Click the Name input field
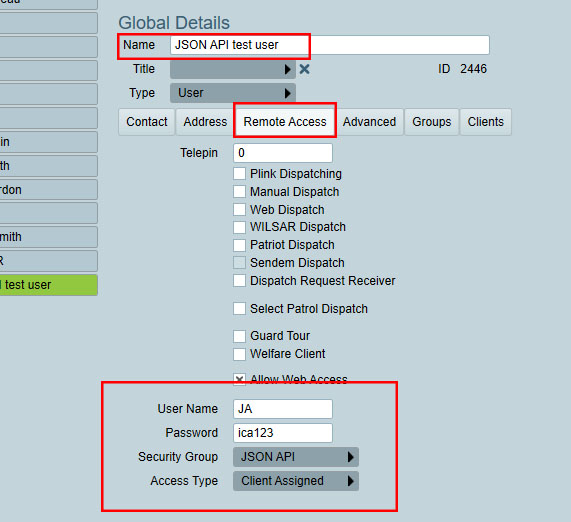The height and width of the screenshot is (522, 571). pos(330,45)
